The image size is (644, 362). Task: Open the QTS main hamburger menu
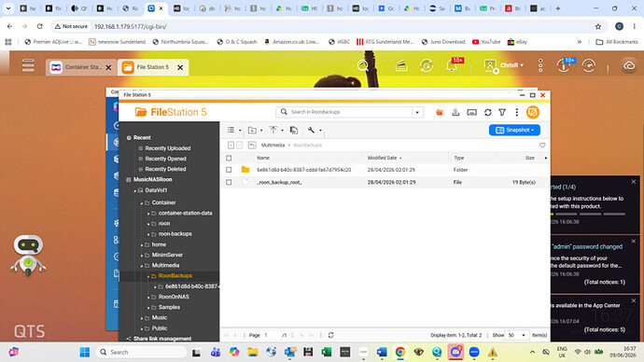coord(28,65)
